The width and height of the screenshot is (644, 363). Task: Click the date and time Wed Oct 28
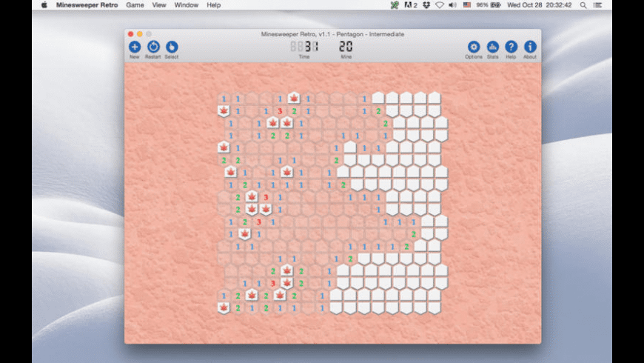[x=540, y=5]
